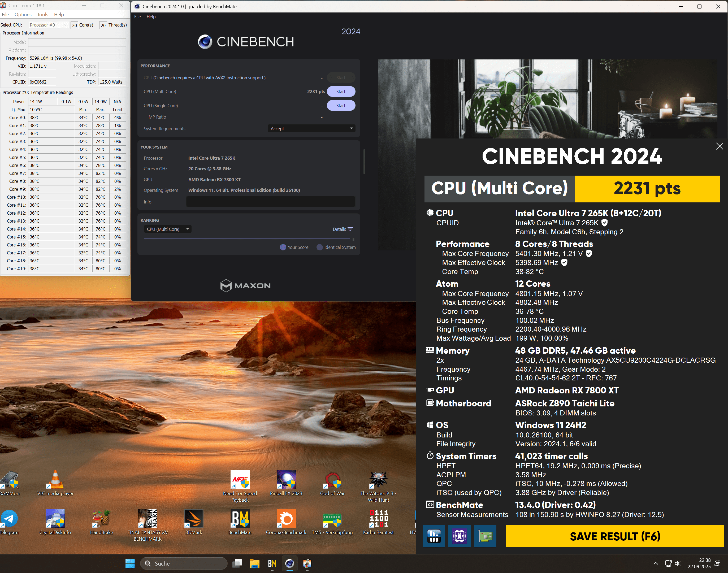
Task: Open Cinebench Help menu
Action: (x=151, y=17)
